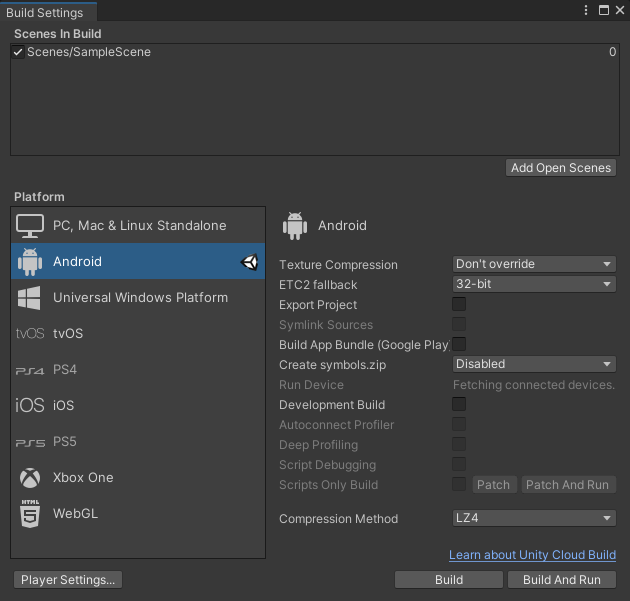The height and width of the screenshot is (601, 630).
Task: Open the Create symbols.zip dropdown
Action: 534,364
